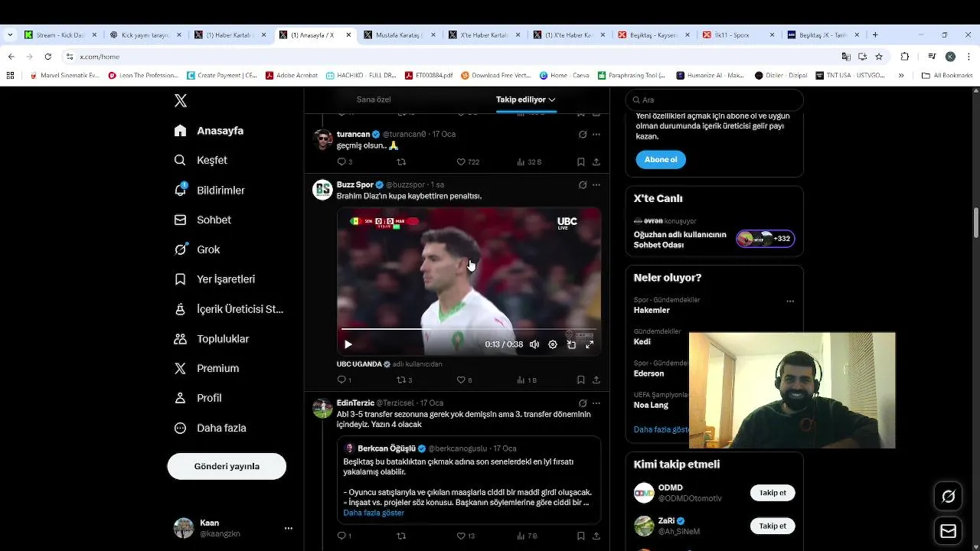The height and width of the screenshot is (551, 980).
Task: Open Hakemler trending topic
Action: coord(652,310)
